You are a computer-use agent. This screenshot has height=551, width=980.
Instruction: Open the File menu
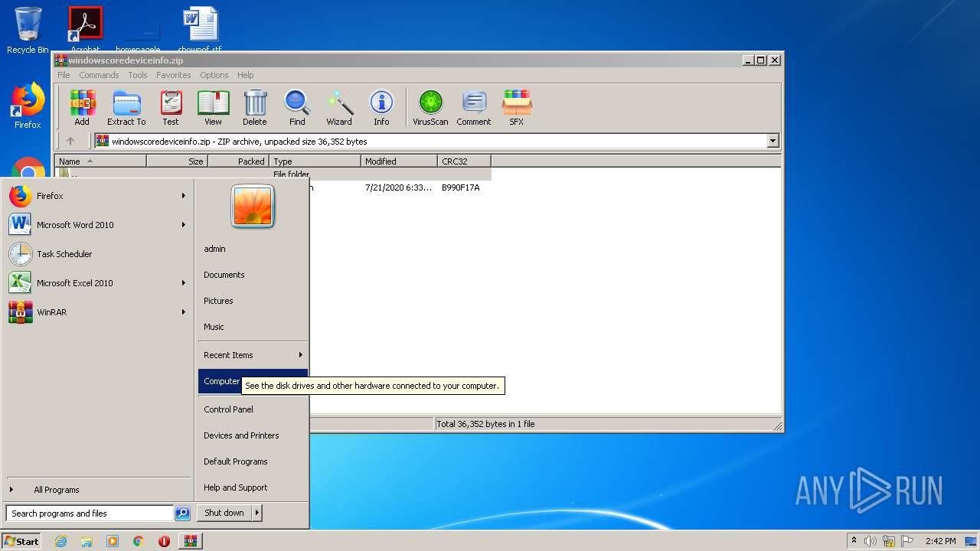[64, 75]
